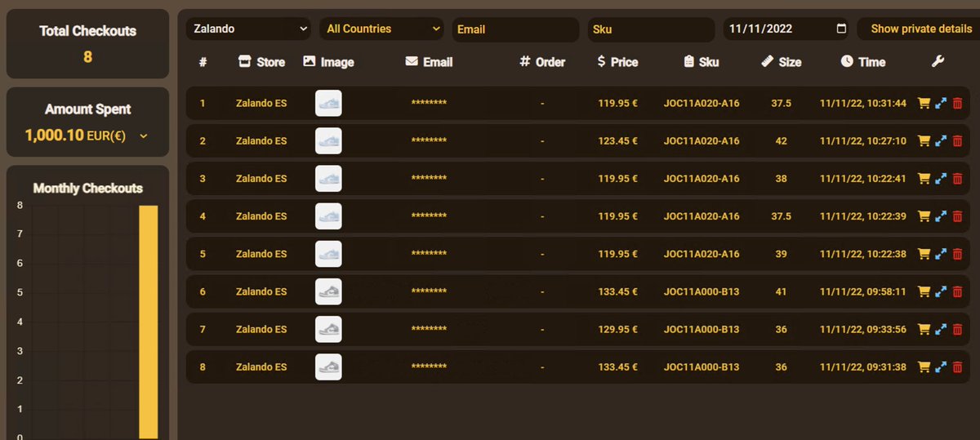Image resolution: width=980 pixels, height=440 pixels.
Task: Click the yellow Monthly Checkouts bar
Action: coord(149,322)
